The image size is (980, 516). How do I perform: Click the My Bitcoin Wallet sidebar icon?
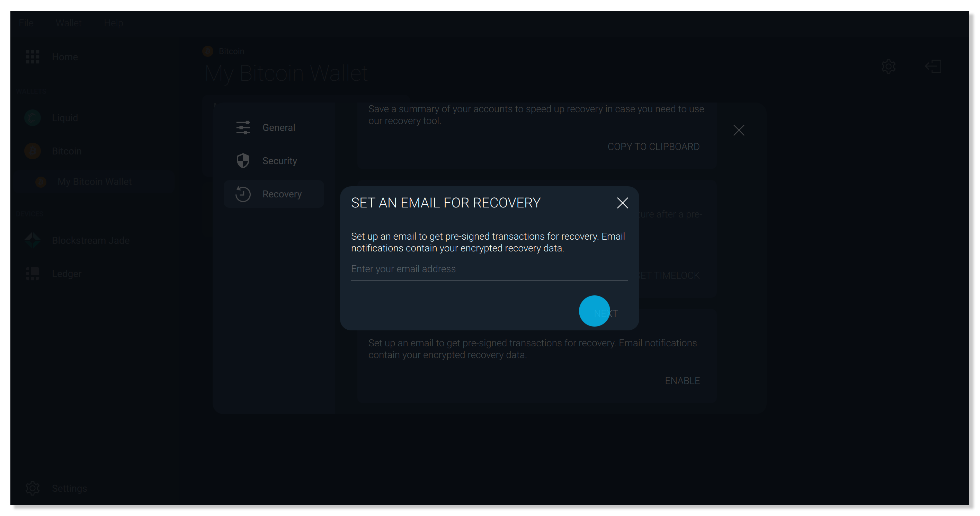click(41, 181)
